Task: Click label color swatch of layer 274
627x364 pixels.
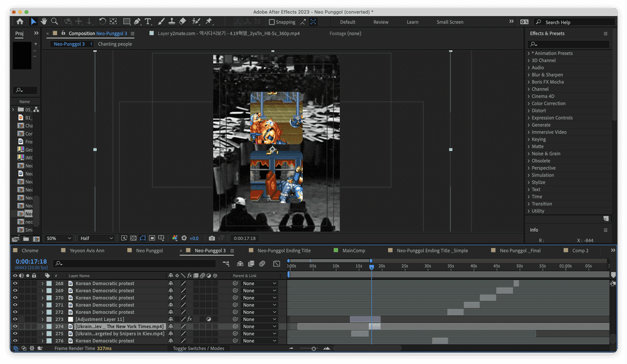Action: pos(49,326)
